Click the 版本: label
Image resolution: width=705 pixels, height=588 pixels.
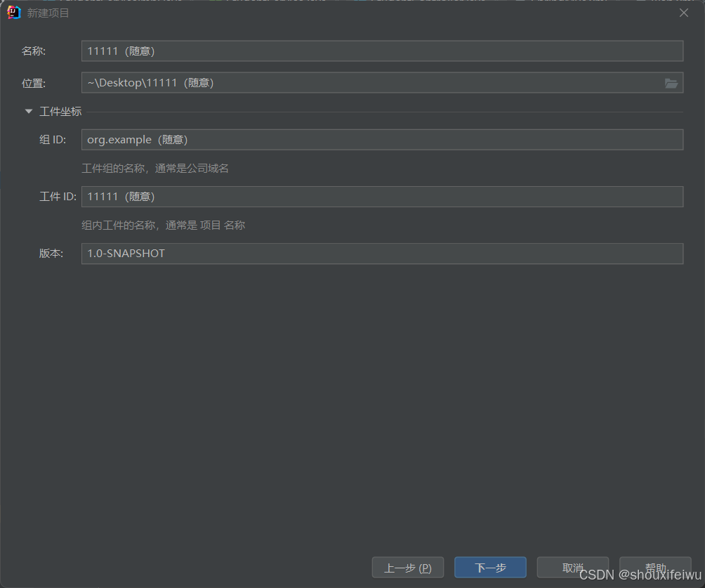pyautogui.click(x=51, y=254)
